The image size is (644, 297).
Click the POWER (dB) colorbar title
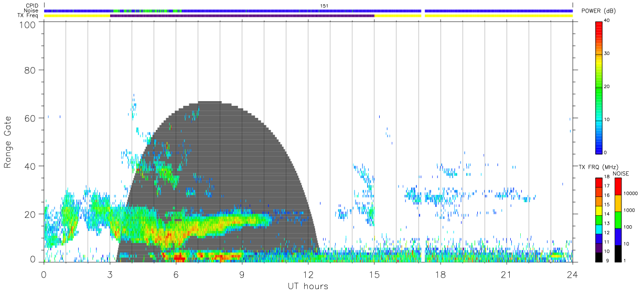pos(599,11)
